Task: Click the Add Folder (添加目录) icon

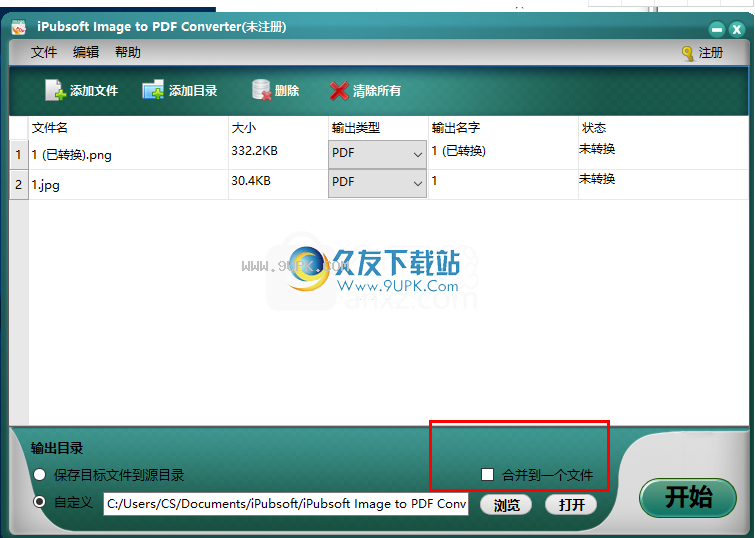Action: click(153, 90)
